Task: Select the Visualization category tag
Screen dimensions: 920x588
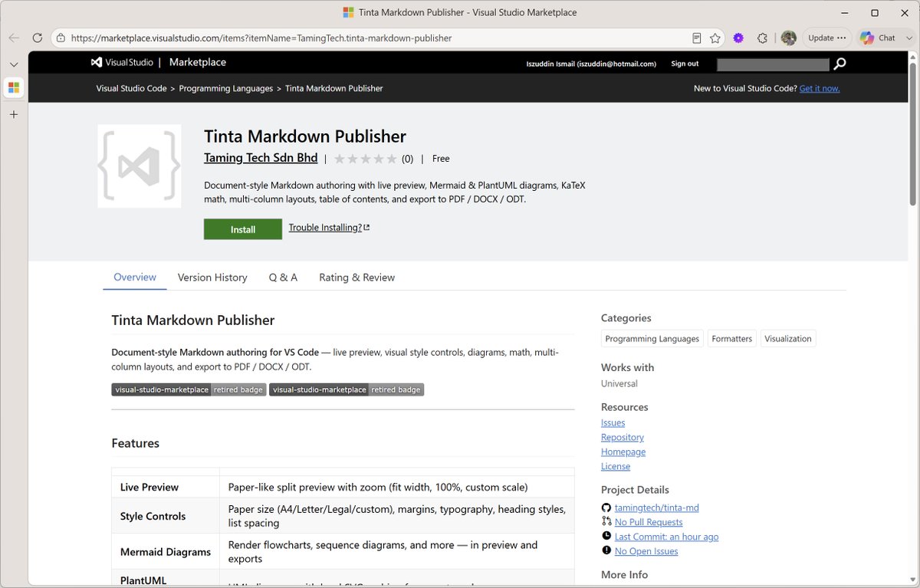Action: click(788, 339)
